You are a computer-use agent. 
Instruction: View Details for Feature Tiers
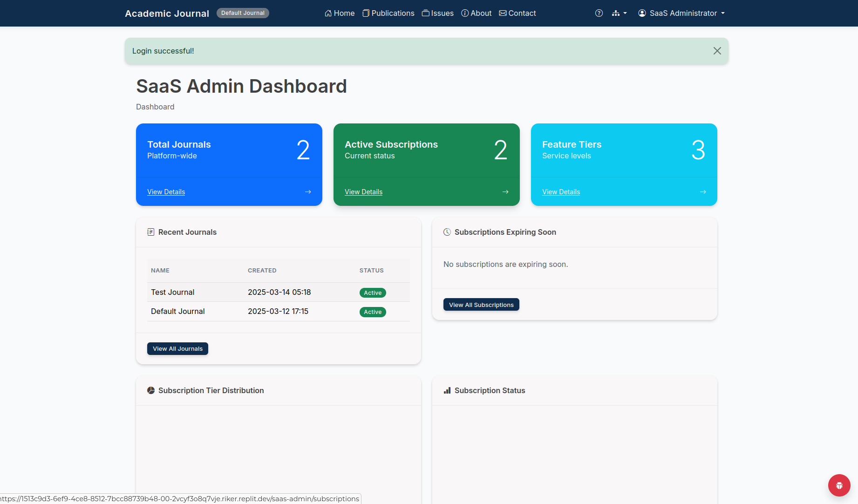[561, 192]
